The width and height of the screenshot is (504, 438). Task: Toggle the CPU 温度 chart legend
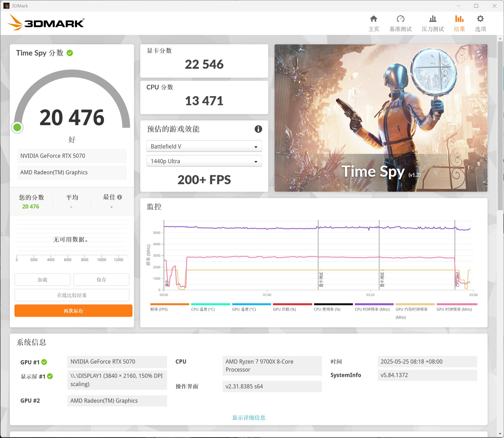point(203,309)
